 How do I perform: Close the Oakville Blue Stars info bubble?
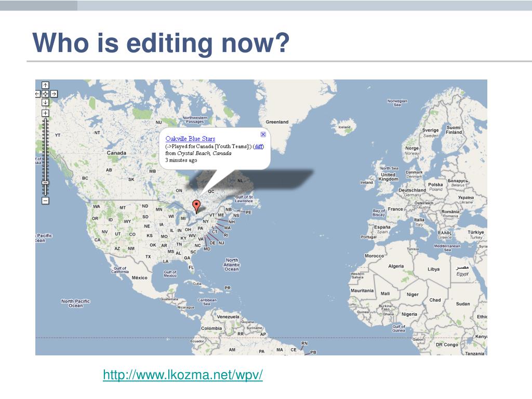pos(263,135)
